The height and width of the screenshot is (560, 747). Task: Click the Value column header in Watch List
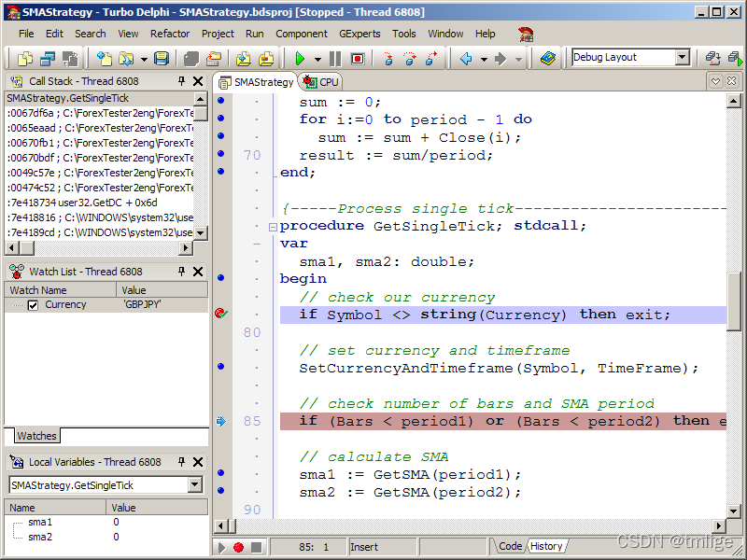click(162, 290)
